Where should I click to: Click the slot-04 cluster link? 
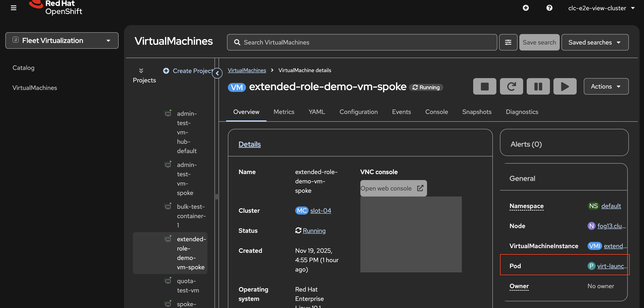[320, 211]
